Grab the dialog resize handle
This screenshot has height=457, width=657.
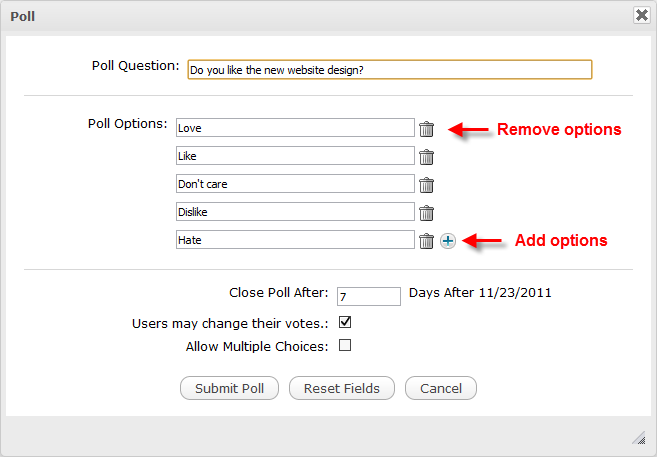638,438
